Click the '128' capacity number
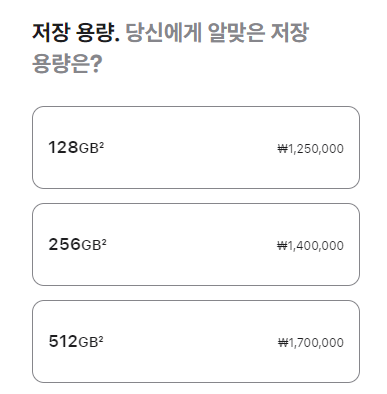This screenshot has width=387, height=394. (x=63, y=147)
